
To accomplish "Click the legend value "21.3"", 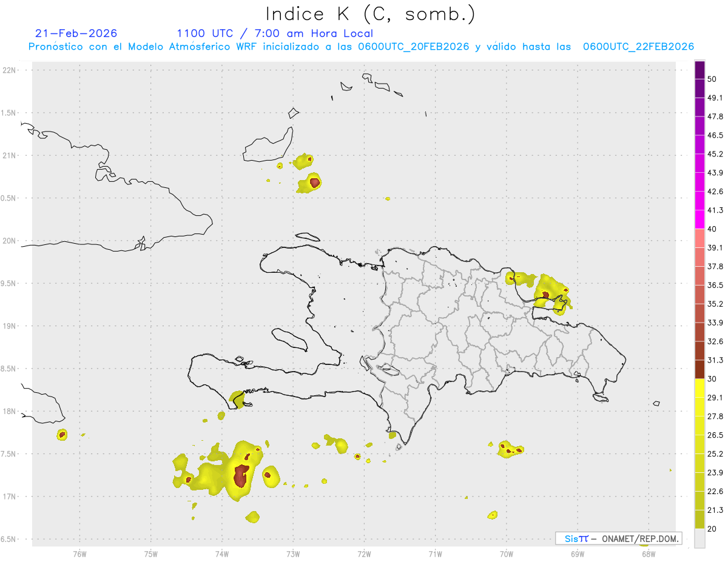I will pos(715,510).
